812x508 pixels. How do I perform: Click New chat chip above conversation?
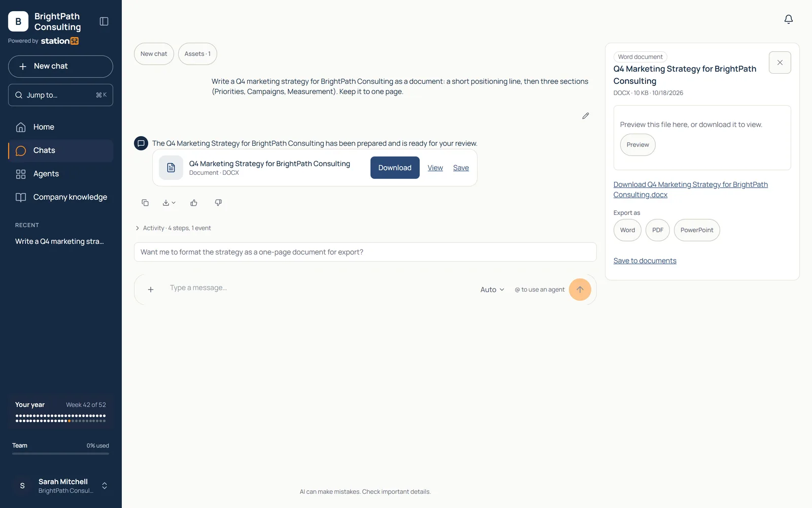(x=154, y=54)
